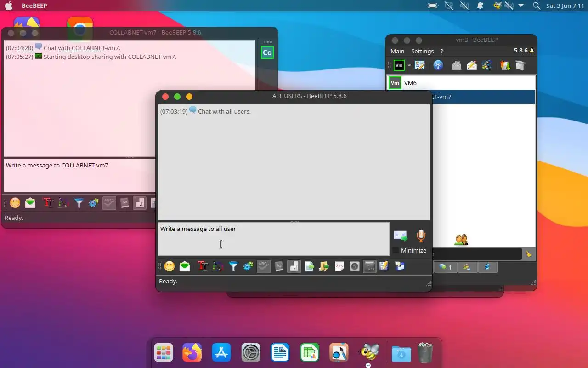
Task: Focus 'Write a message to COLLABNET-vm7' field
Action: click(80, 176)
